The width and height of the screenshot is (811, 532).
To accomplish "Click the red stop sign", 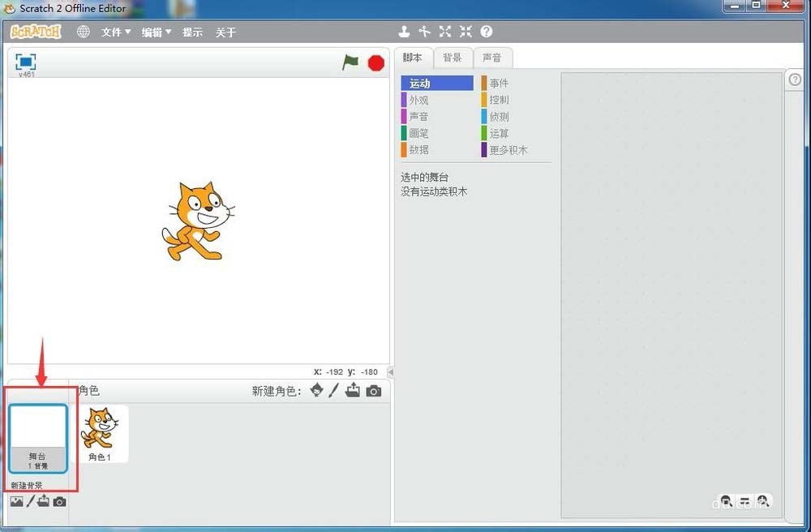I will [376, 63].
